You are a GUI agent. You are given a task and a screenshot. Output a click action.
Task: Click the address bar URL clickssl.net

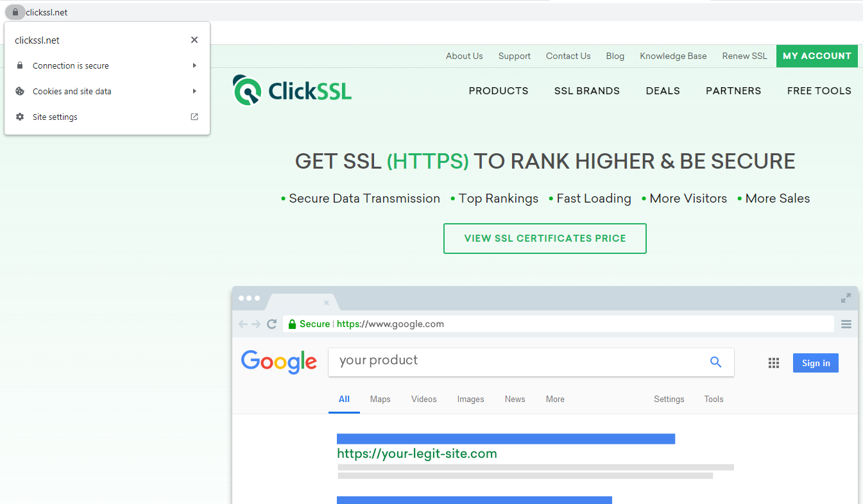47,12
